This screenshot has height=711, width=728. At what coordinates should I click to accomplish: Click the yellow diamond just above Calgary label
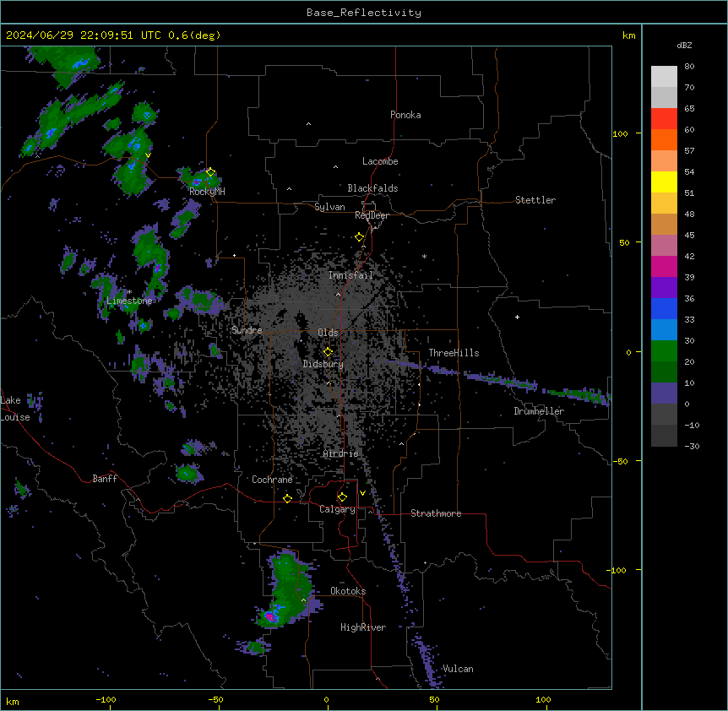click(342, 497)
